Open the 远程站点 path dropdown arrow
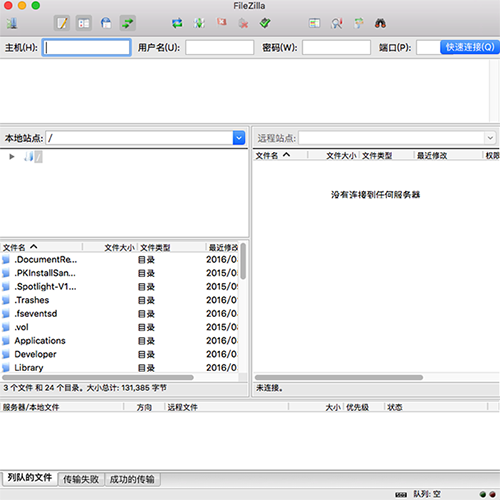This screenshot has width=500, height=500. pyautogui.click(x=490, y=138)
